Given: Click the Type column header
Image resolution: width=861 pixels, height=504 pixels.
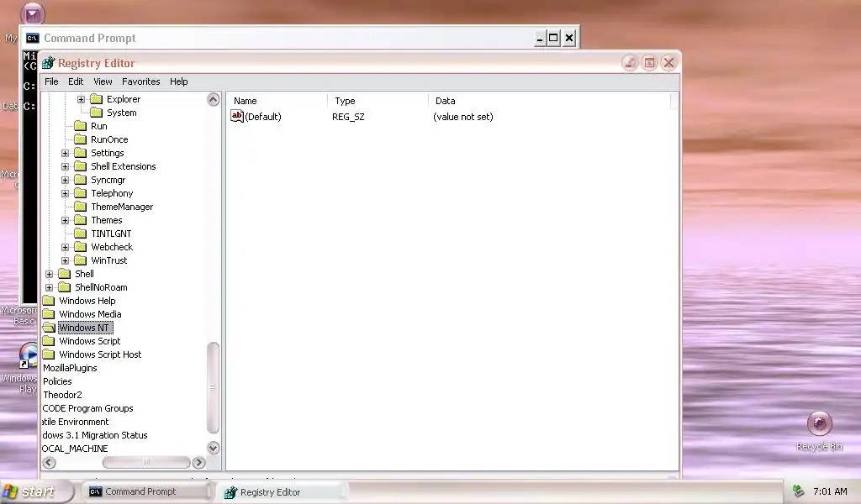Looking at the screenshot, I should point(378,101).
